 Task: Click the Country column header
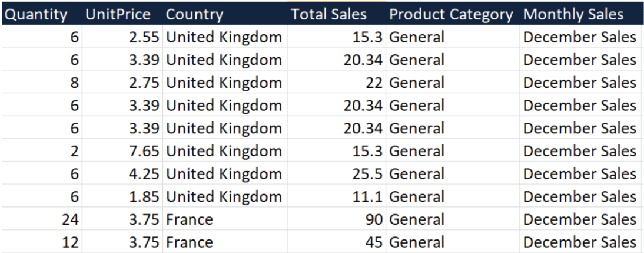coord(194,14)
